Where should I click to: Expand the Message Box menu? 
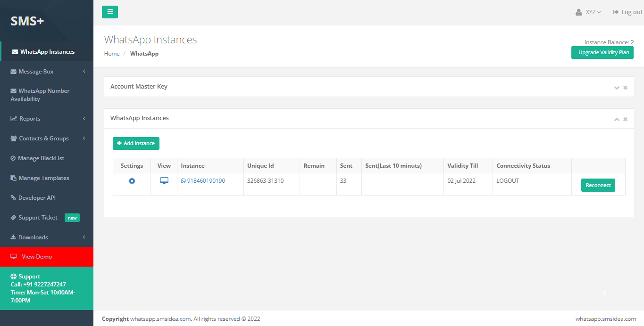pyautogui.click(x=47, y=72)
